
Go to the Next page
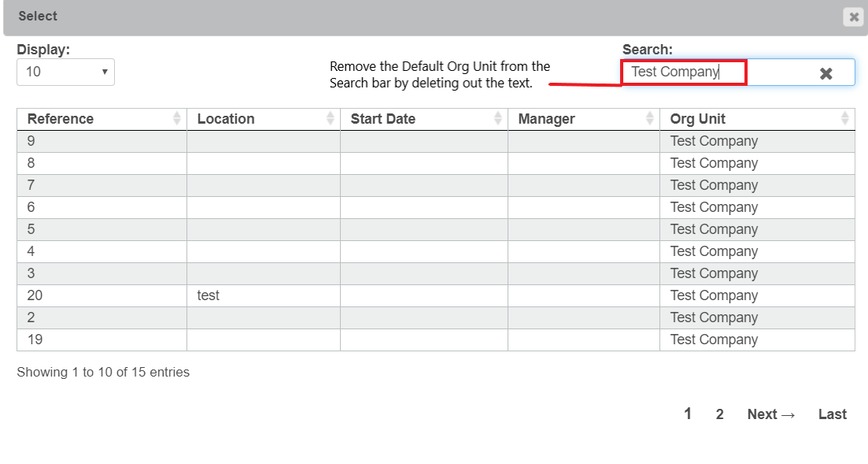tap(770, 414)
